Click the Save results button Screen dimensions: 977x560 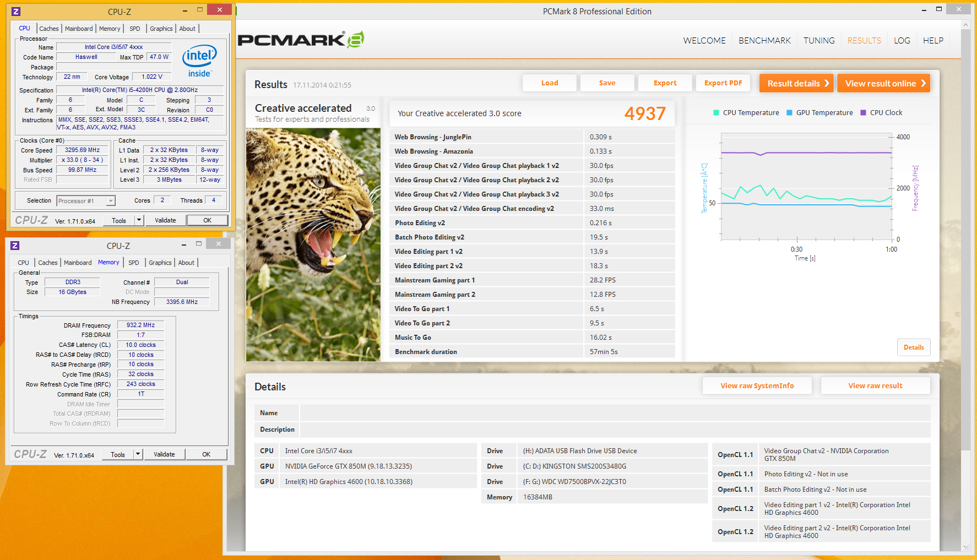pyautogui.click(x=607, y=83)
